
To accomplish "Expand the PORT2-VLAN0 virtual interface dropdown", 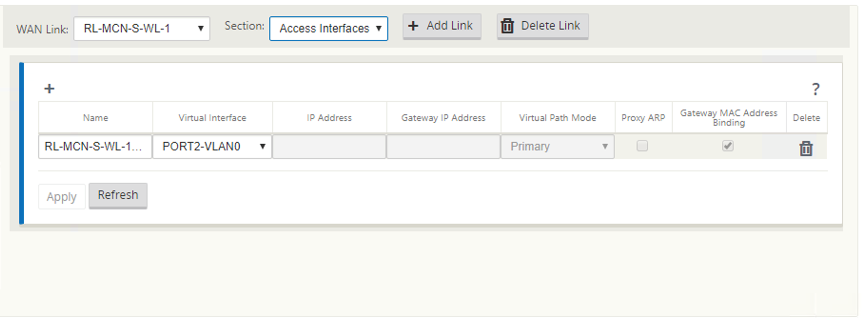I will tap(212, 147).
